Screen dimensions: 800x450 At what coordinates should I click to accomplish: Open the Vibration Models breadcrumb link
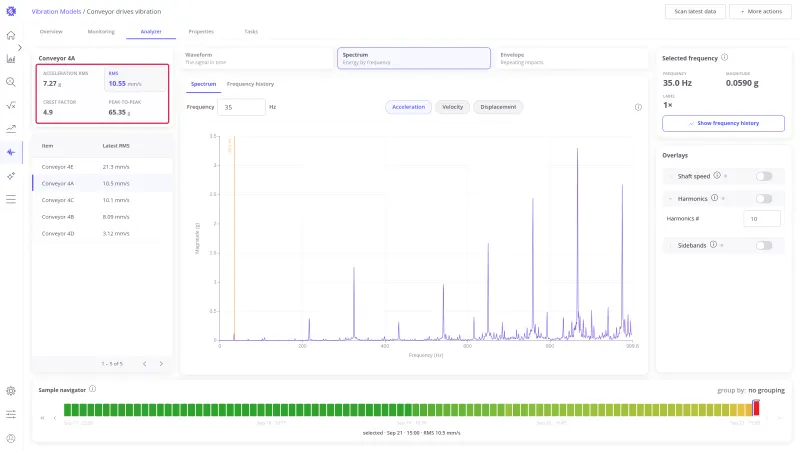tap(56, 11)
